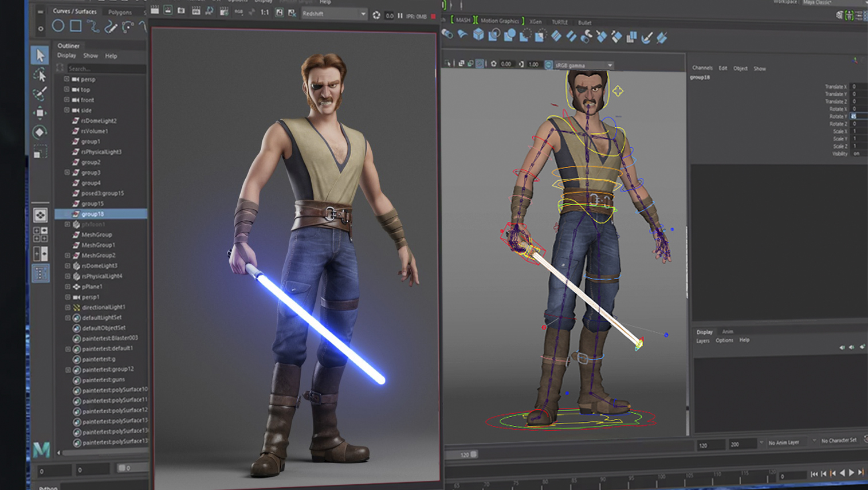
Task: Pick the Paint Selection brush tool
Action: (40, 93)
